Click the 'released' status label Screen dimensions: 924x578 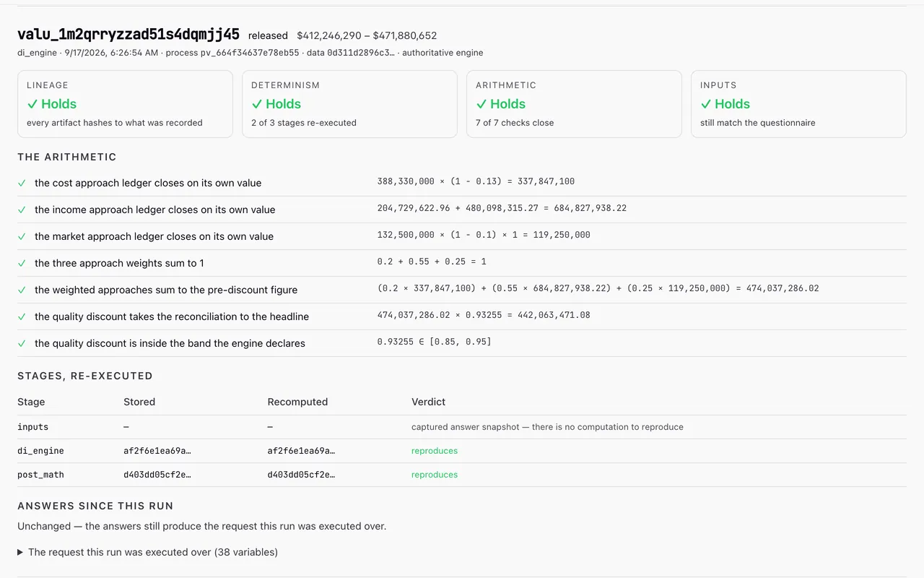tap(268, 35)
